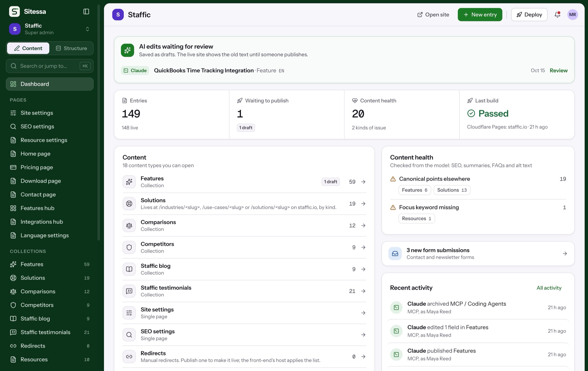The width and height of the screenshot is (588, 371).
Task: Go to Dashboard in sidebar
Action: click(x=50, y=84)
